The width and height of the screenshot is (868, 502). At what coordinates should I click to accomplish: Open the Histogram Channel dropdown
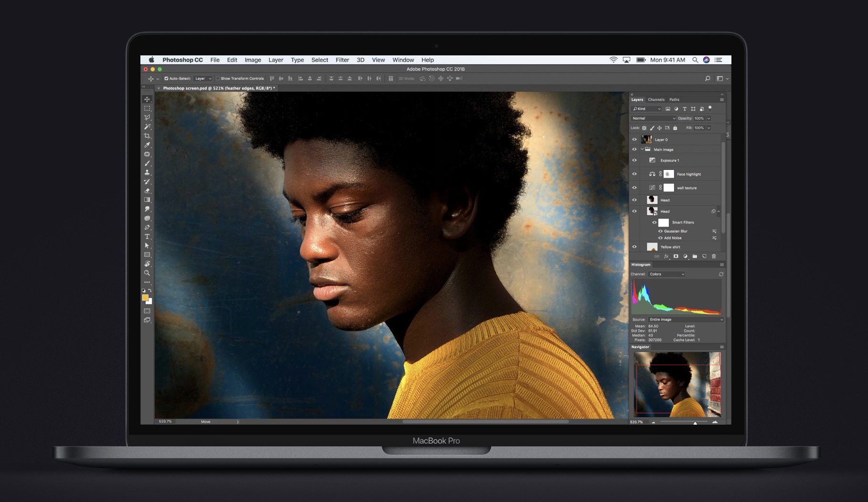coord(667,274)
